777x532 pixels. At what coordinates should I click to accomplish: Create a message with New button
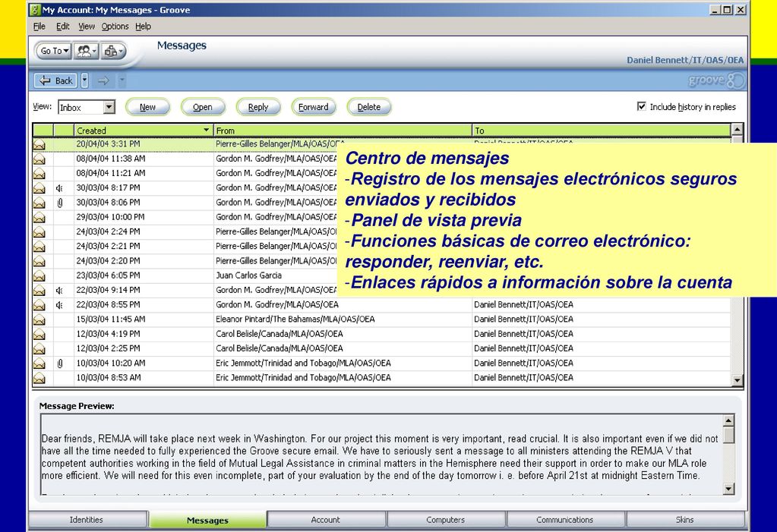147,107
